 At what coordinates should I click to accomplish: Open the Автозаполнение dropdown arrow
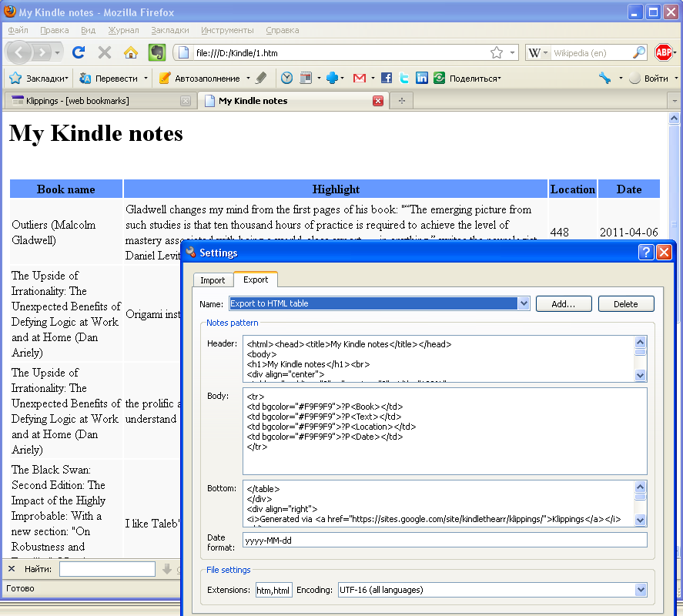point(248,78)
